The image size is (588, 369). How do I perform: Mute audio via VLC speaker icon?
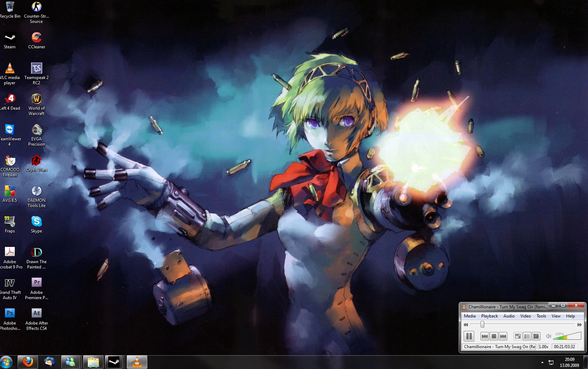pyautogui.click(x=549, y=336)
